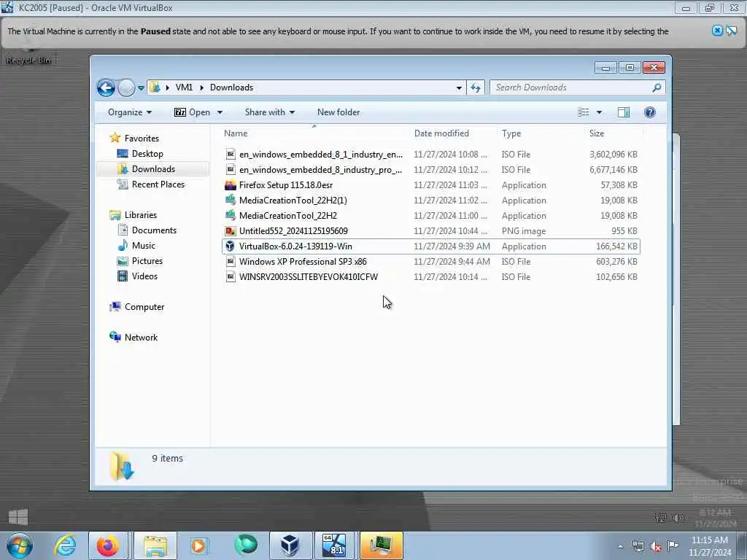The width and height of the screenshot is (747, 560).
Task: Expand the More view options arrow
Action: coord(600,112)
